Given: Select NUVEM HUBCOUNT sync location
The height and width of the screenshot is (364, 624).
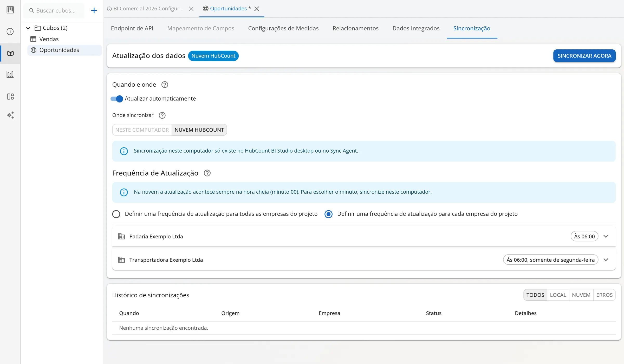Looking at the screenshot, I should 199,130.
